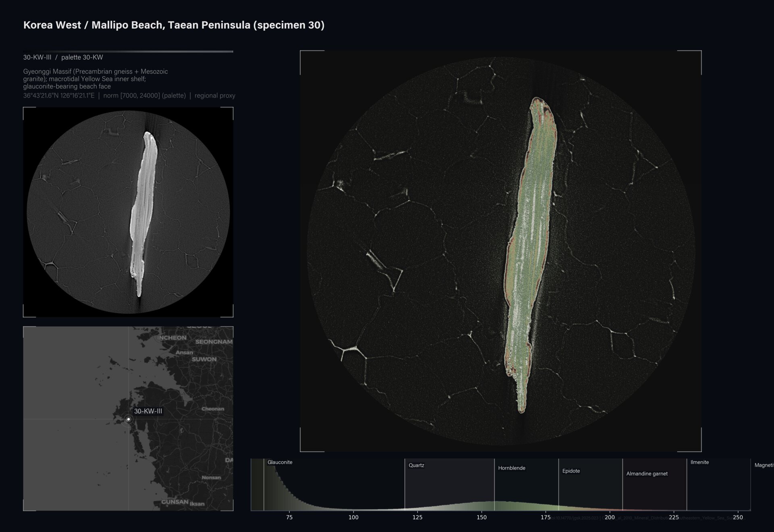Image resolution: width=774 pixels, height=532 pixels.
Task: Click the 150 tick on histogram axis
Action: [482, 517]
